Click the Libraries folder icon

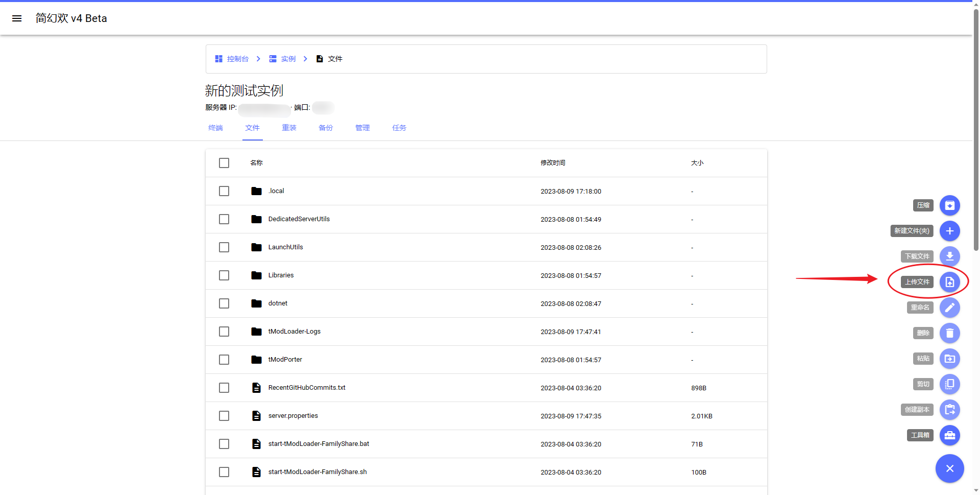tap(256, 275)
